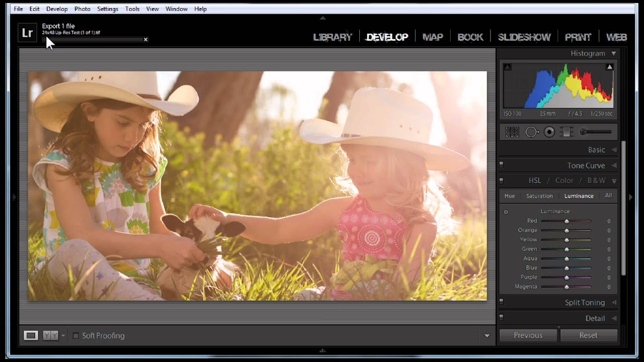Select the Adjustment Brush tool

(x=596, y=132)
